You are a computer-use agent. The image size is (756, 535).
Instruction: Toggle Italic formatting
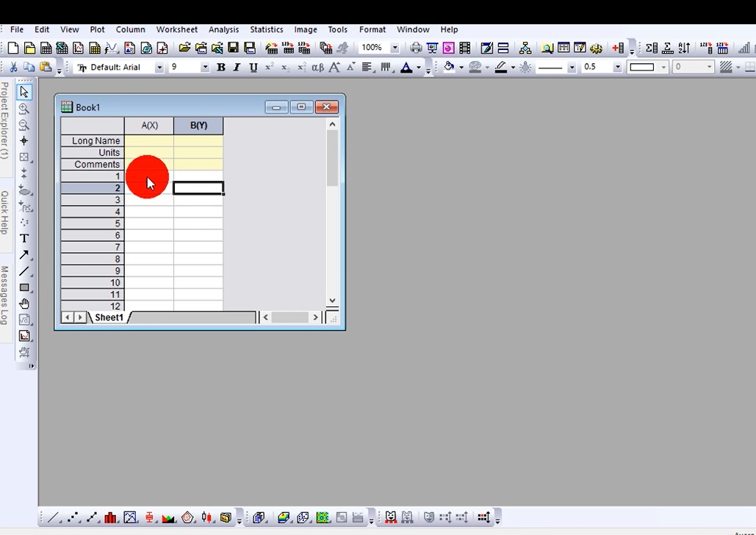(x=237, y=67)
